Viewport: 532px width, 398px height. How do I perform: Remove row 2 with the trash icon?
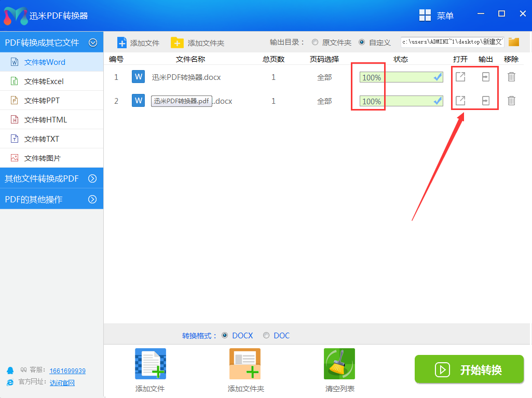click(x=511, y=101)
